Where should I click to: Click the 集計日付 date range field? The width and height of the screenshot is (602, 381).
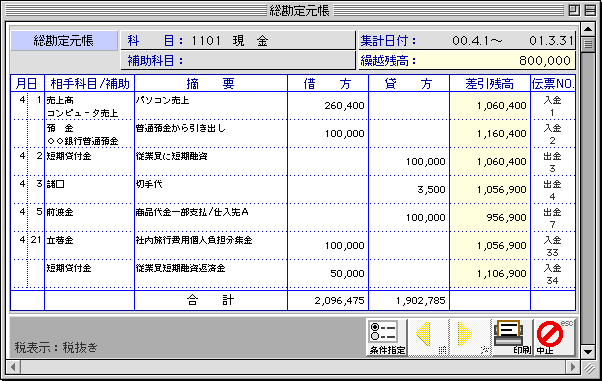(467, 40)
